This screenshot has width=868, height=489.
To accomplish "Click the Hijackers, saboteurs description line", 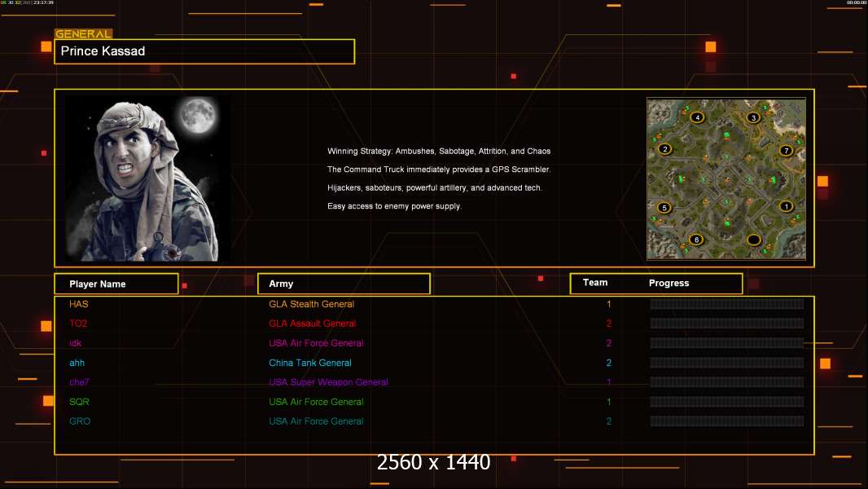I will pyautogui.click(x=435, y=187).
